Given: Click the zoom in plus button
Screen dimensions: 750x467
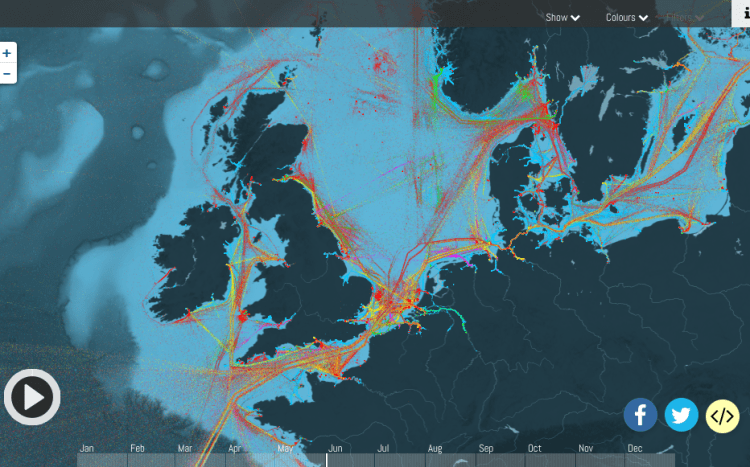Looking at the screenshot, I should coord(7,53).
